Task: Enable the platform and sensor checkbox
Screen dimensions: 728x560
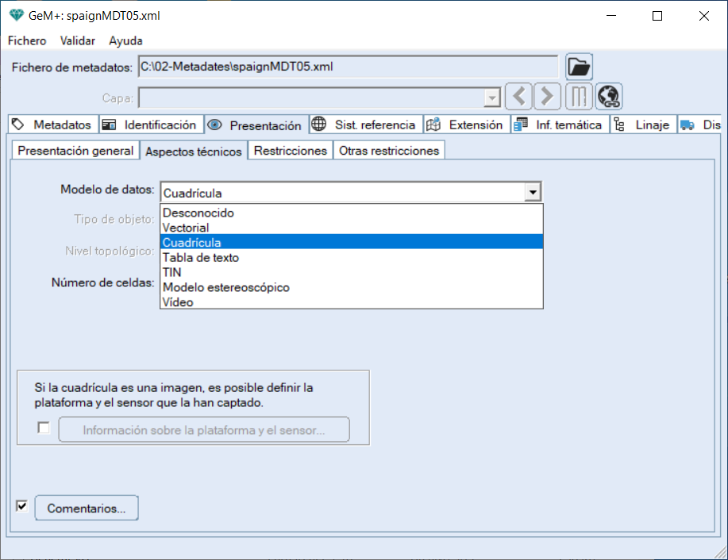Action: click(44, 428)
